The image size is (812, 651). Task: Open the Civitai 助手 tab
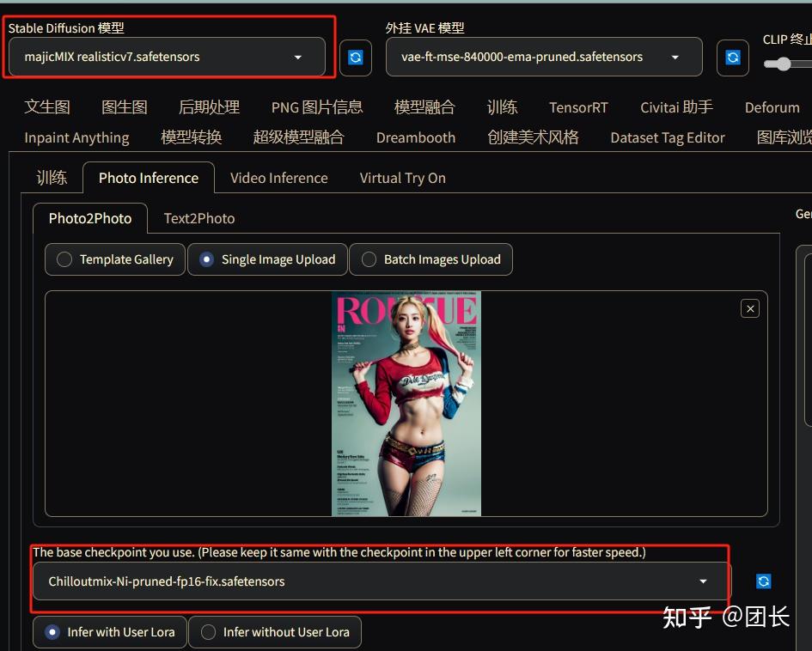(x=676, y=107)
